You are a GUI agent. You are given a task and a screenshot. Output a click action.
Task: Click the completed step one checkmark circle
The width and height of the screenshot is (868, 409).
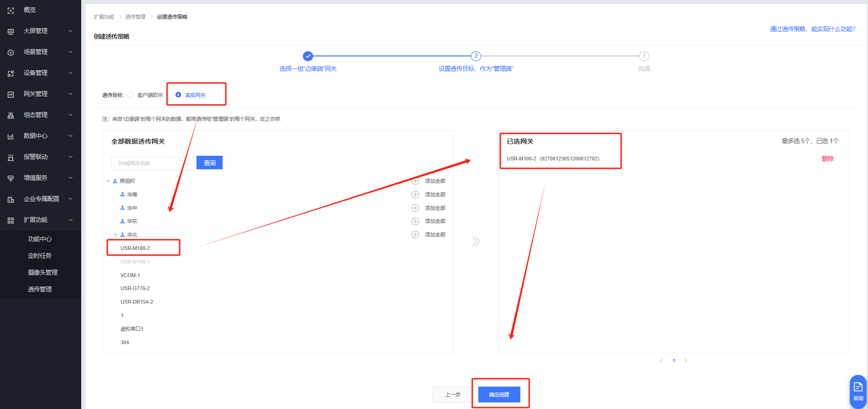coord(308,56)
